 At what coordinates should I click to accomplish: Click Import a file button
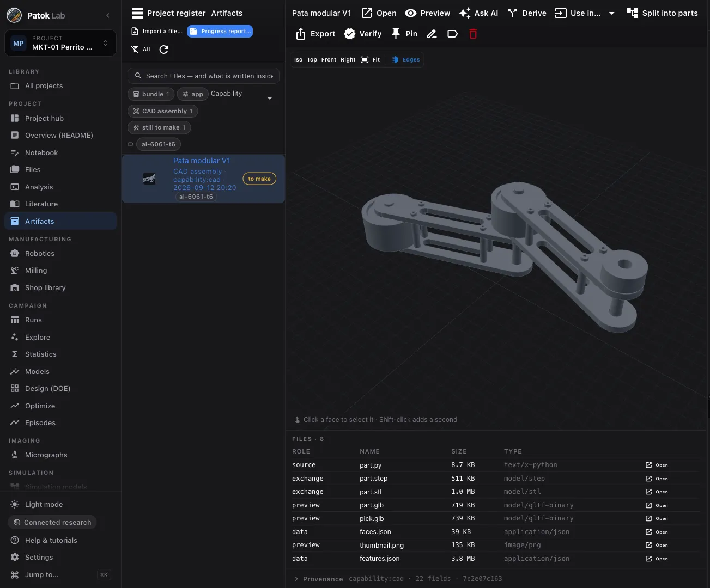(157, 32)
